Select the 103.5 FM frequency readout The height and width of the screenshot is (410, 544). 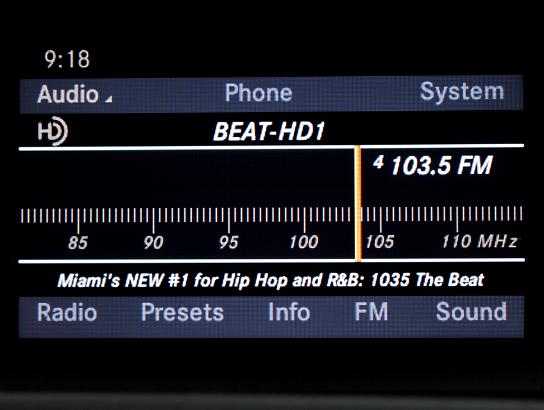[x=441, y=165]
